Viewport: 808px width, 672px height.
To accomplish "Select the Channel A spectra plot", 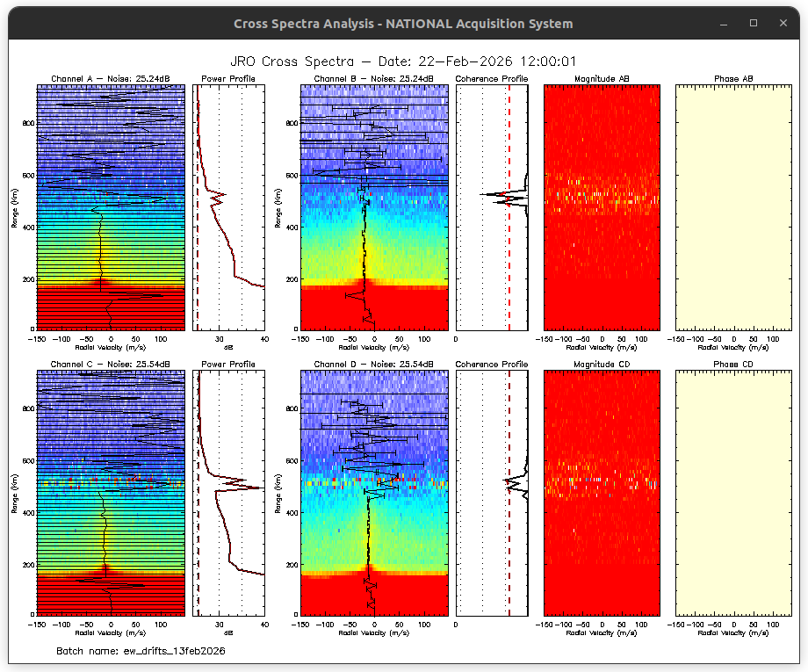I will 111,207.
